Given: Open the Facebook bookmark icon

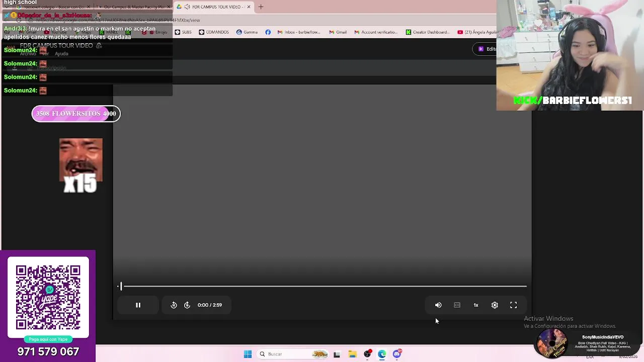Looking at the screenshot, I should [x=268, y=32].
